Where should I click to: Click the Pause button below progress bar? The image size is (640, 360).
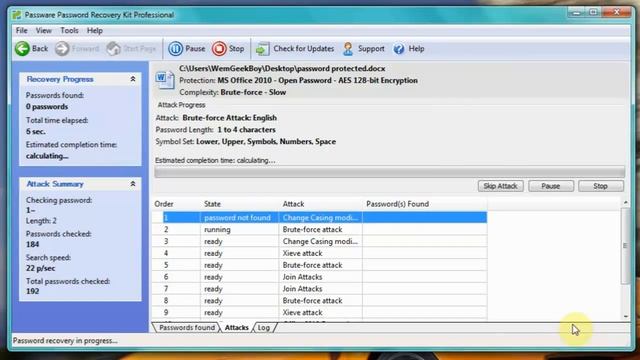click(551, 186)
